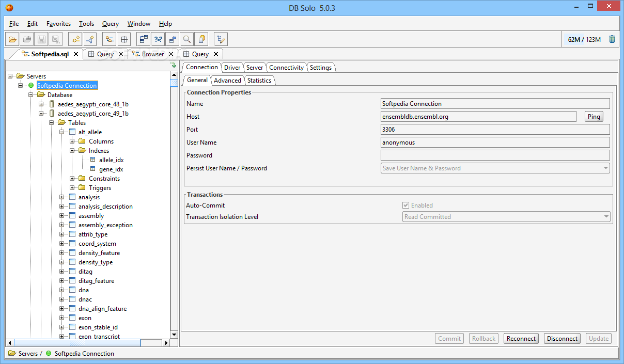Screen dimensions: 624x364
Task: Collapse the alt_allele table node
Action: point(62,132)
